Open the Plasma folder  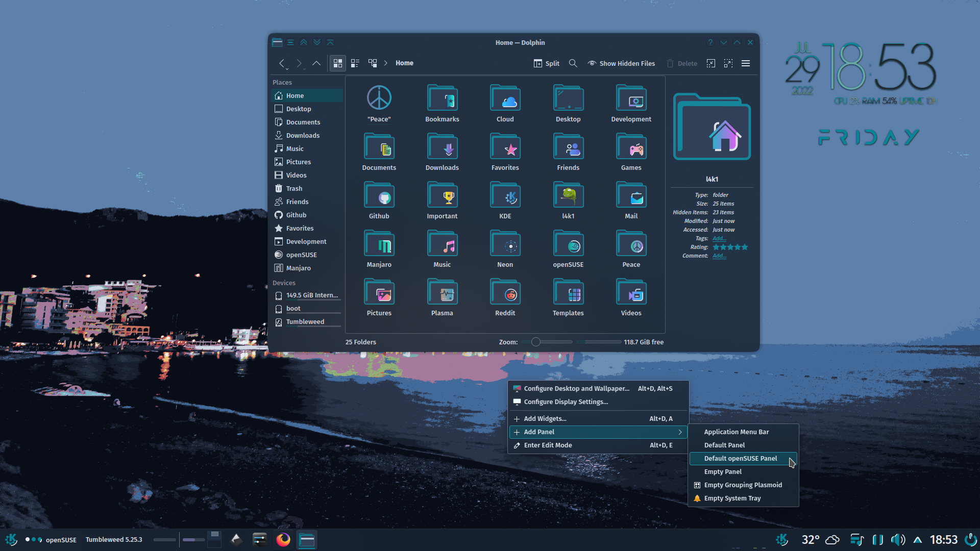[442, 298]
